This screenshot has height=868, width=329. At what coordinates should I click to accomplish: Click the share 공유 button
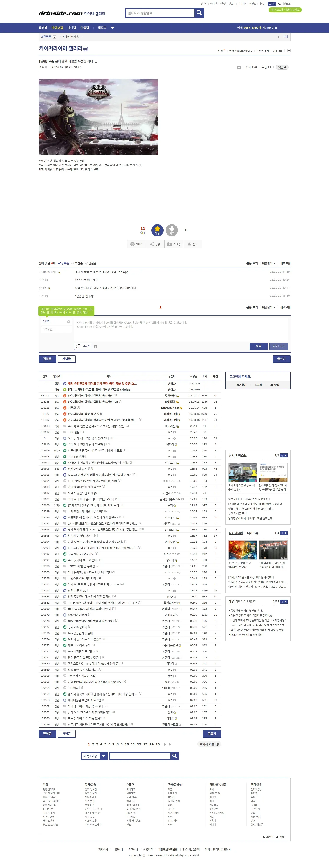(x=155, y=244)
